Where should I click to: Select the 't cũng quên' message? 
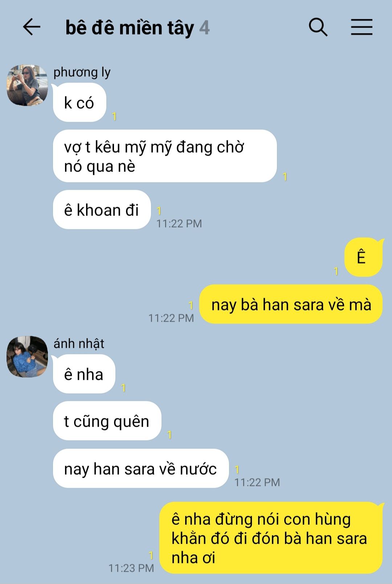coord(107,421)
